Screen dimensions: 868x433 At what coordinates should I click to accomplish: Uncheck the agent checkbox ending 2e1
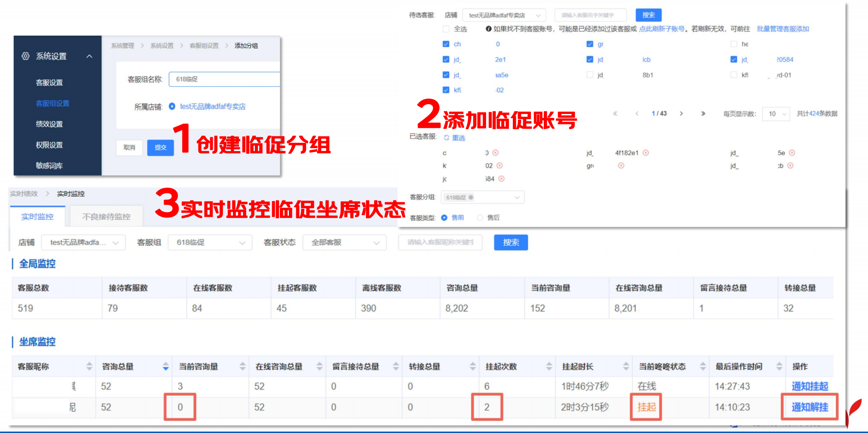[x=446, y=59]
